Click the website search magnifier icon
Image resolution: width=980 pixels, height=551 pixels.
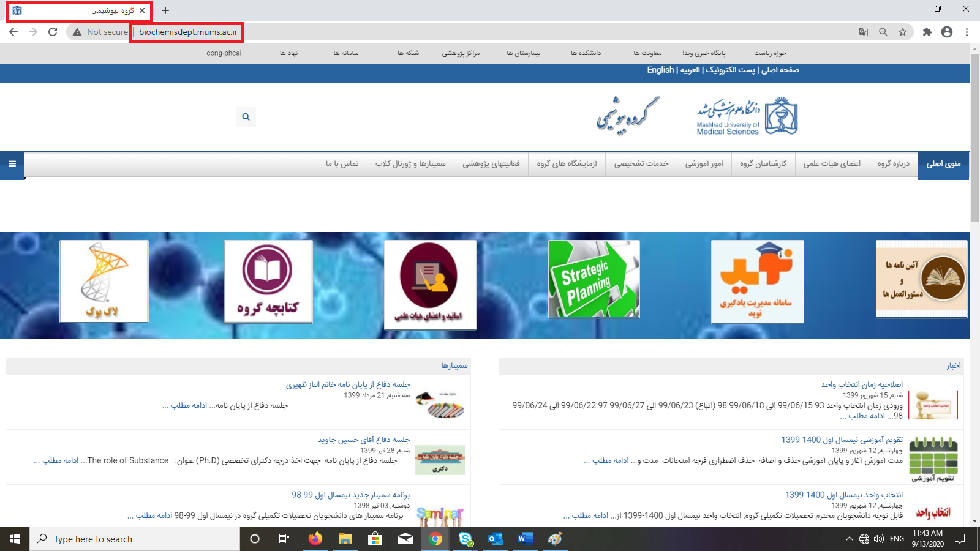click(x=246, y=117)
